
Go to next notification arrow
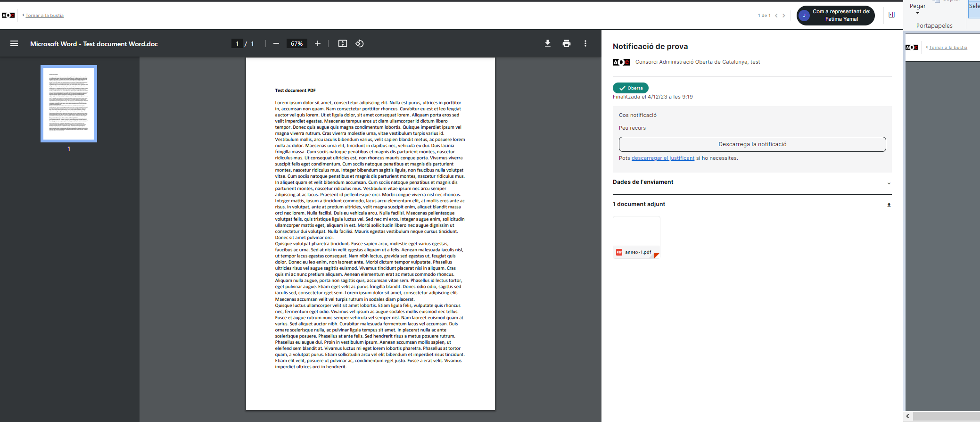pyautogui.click(x=784, y=16)
